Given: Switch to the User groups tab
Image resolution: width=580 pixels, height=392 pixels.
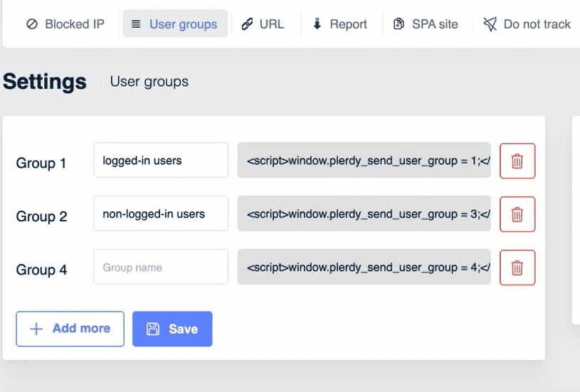Looking at the screenshot, I should (x=175, y=24).
